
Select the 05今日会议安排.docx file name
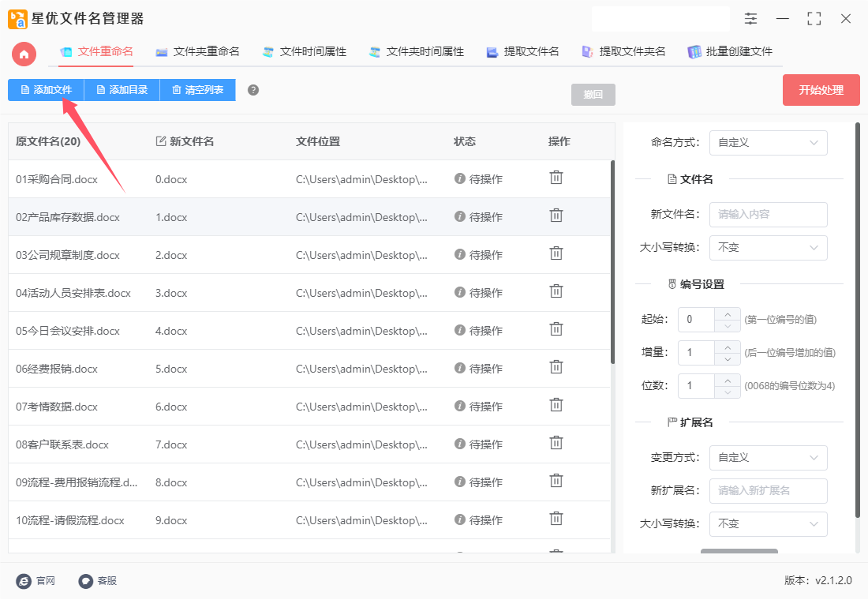point(68,331)
